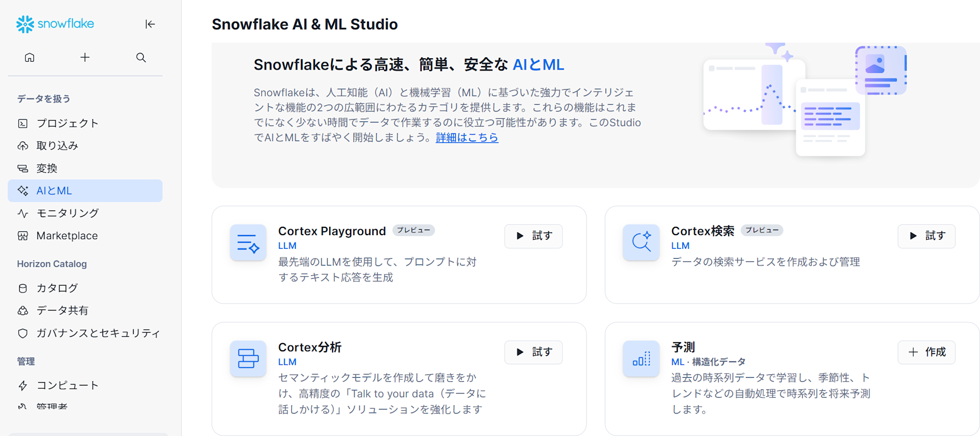Click the LLM label under Cortex分析
The width and height of the screenshot is (980, 436).
tap(287, 362)
